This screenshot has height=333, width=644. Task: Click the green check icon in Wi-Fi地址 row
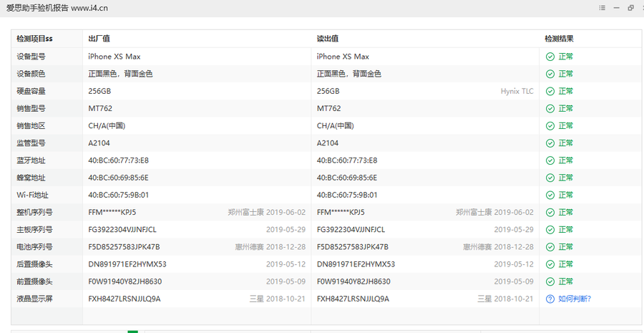[550, 195]
